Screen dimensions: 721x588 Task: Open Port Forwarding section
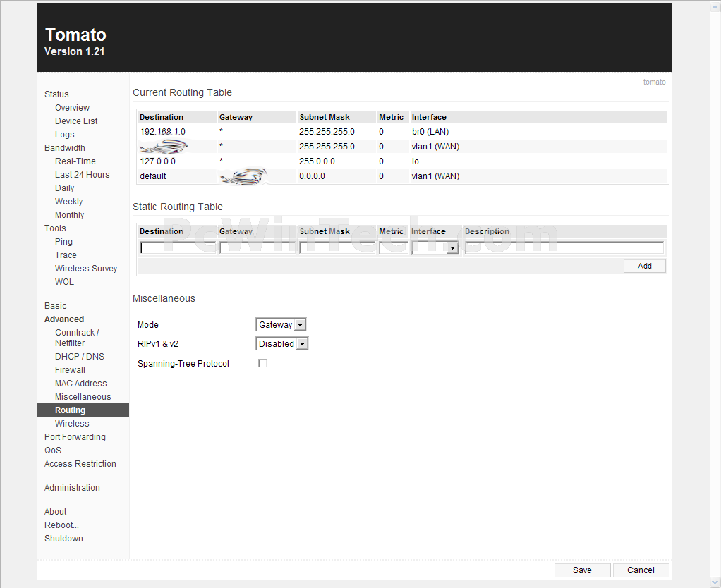click(75, 437)
